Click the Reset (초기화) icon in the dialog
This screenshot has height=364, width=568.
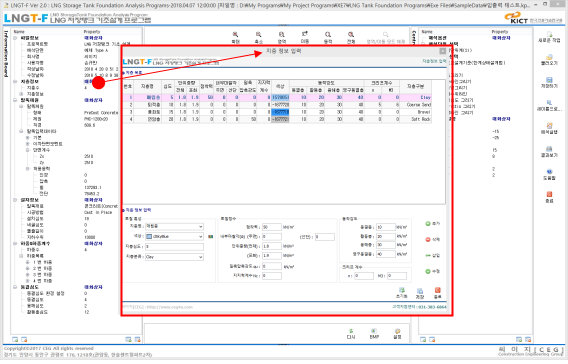click(x=402, y=293)
